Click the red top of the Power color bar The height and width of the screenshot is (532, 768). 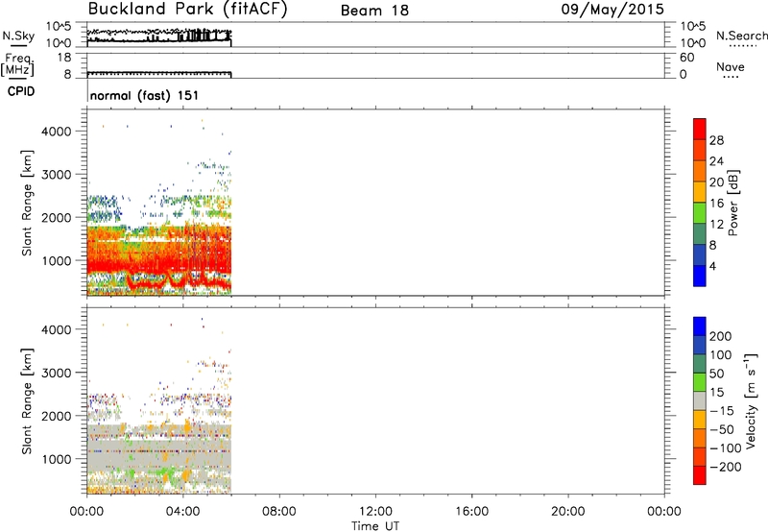pyautogui.click(x=700, y=129)
